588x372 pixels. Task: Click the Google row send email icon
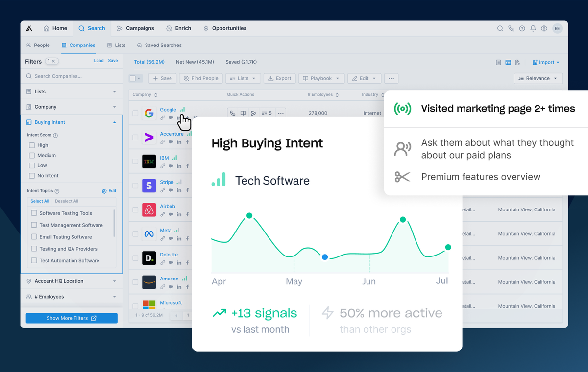click(x=253, y=113)
